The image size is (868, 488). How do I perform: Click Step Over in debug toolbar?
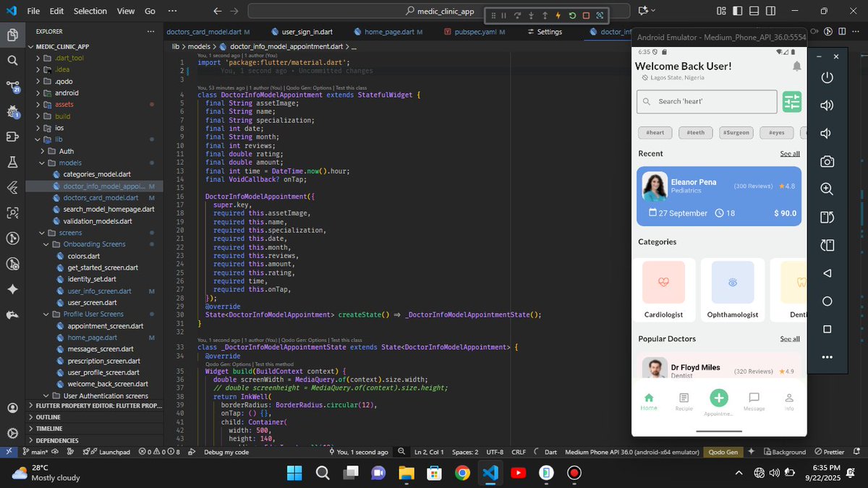(517, 15)
